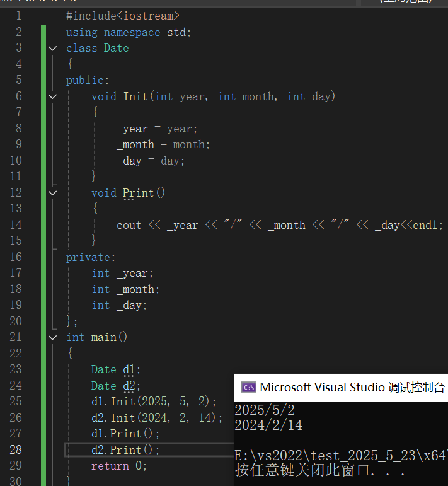Viewport: 448px width, 486px height.
Task: Click the Microsoft Visual Studio 调试控制台 title
Action: 352,387
